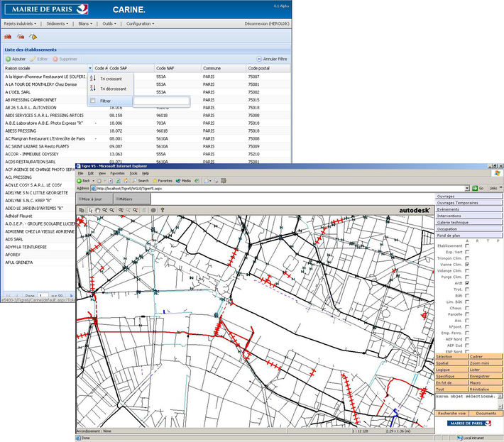The width and height of the screenshot is (504, 442).
Task: Expand the Ouvrages panel
Action: (469, 196)
